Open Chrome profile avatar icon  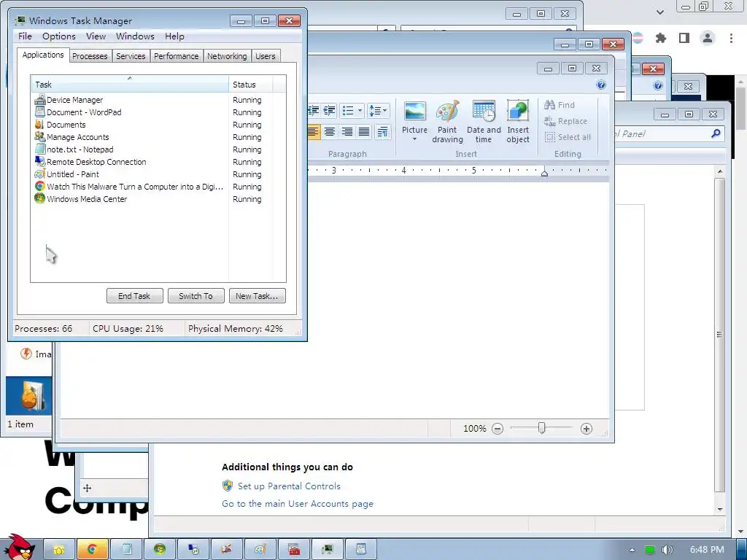click(708, 38)
